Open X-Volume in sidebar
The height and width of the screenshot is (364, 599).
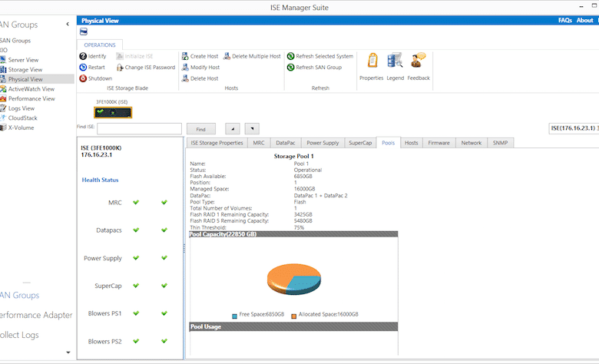pyautogui.click(x=21, y=127)
